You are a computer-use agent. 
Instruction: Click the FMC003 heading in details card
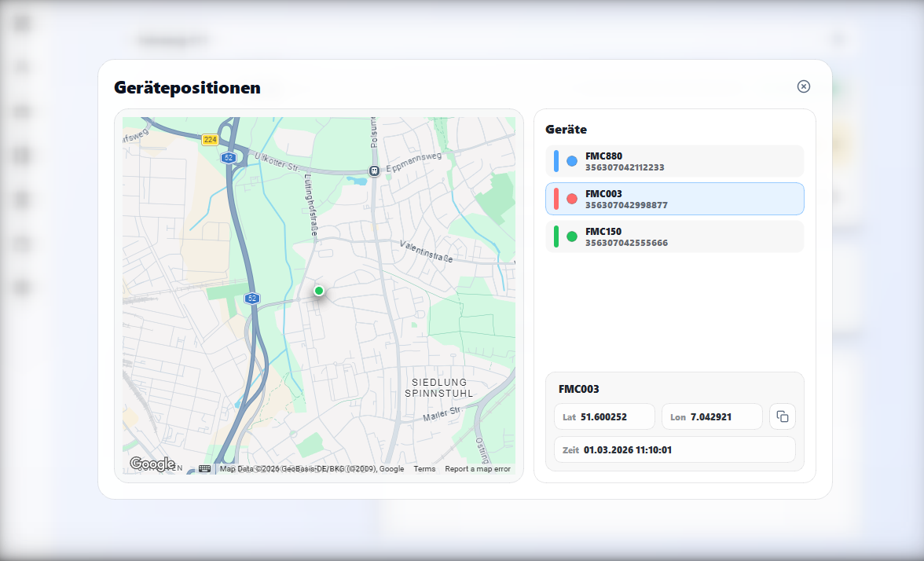coord(578,389)
